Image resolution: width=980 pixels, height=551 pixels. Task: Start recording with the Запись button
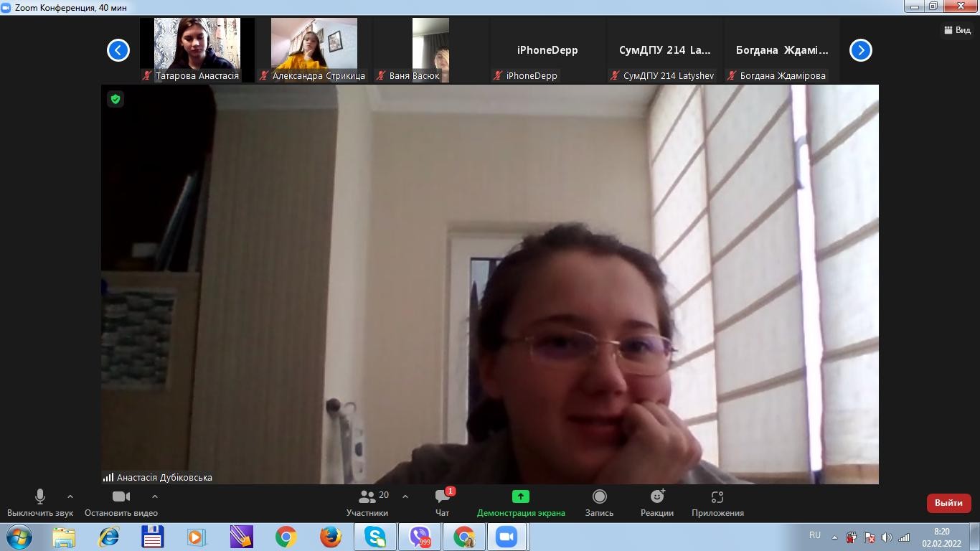point(599,502)
